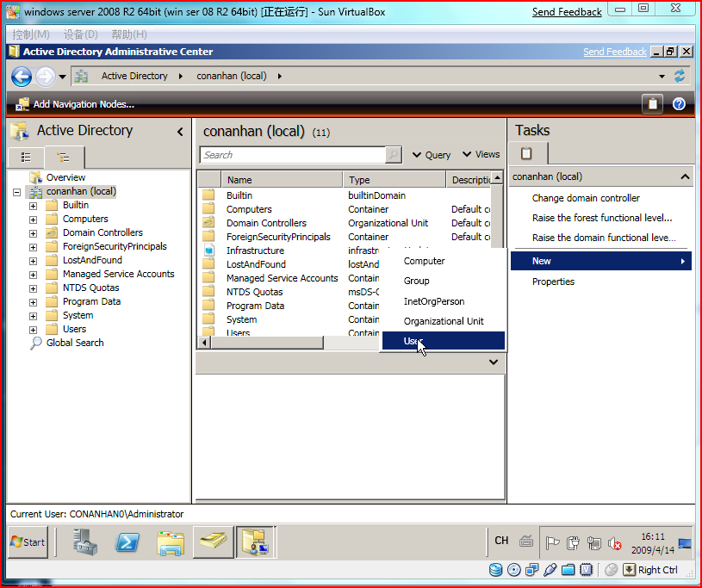Expand the Computers tree node
This screenshot has width=702, height=588.
tap(33, 220)
